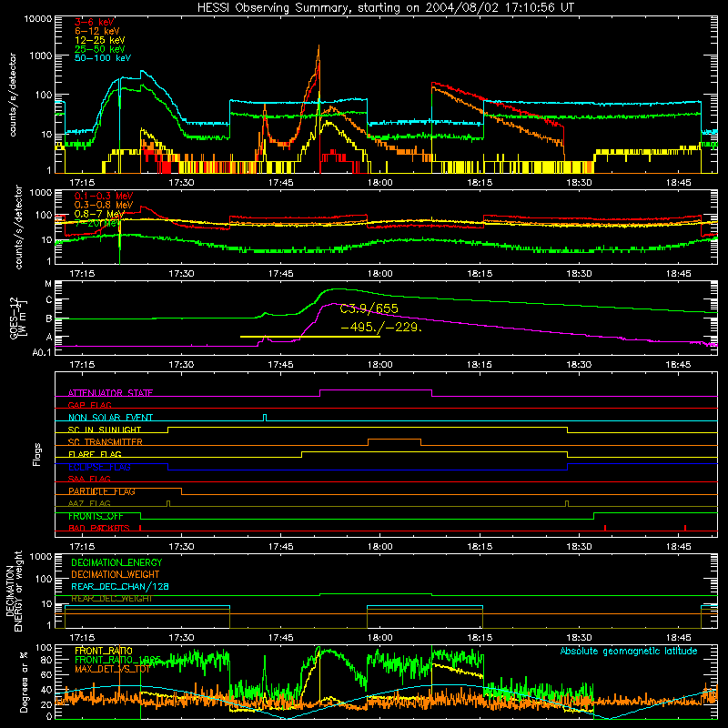Click the 7-20 MeV legend label

coord(96,223)
